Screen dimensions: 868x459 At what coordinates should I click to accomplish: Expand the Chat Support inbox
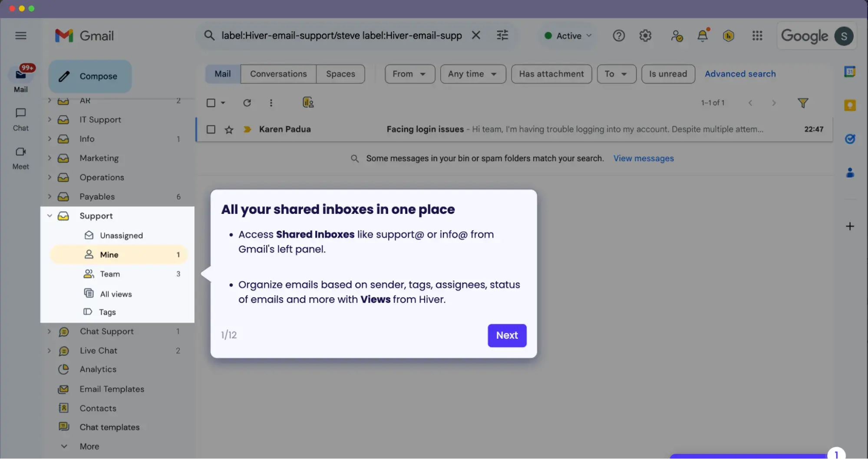pos(49,331)
